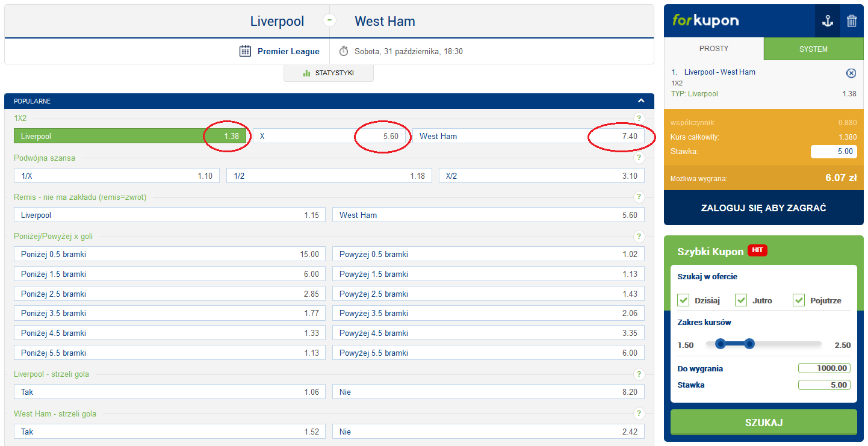Click the Zakres kursów slider track
Screen dimensions: 868x446
coord(764,344)
